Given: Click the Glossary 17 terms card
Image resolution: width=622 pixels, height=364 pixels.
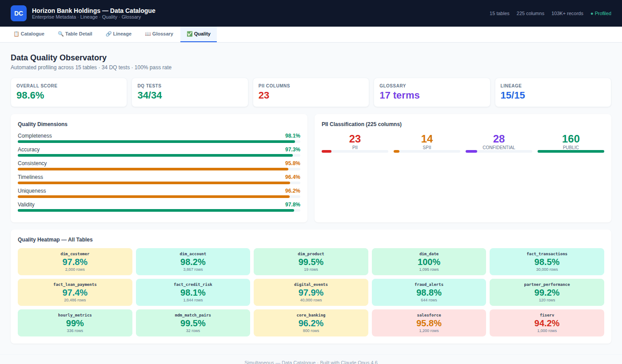Looking at the screenshot, I should [x=431, y=92].
